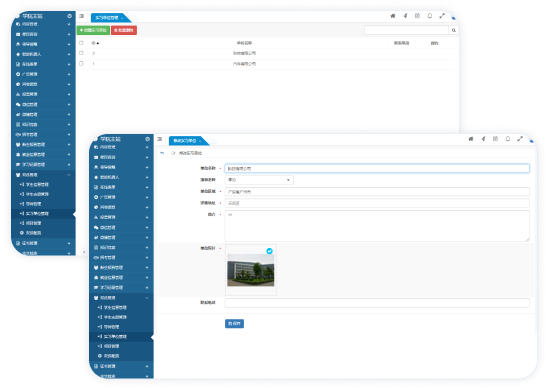This screenshot has width=548, height=390.
Task: Click the blue save button under the form
Action: 234,324
